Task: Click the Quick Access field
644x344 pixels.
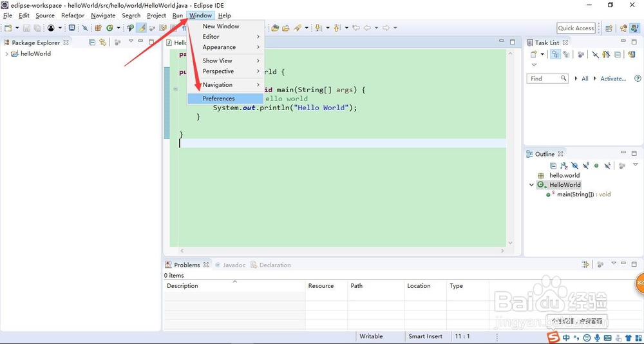Action: pos(576,28)
